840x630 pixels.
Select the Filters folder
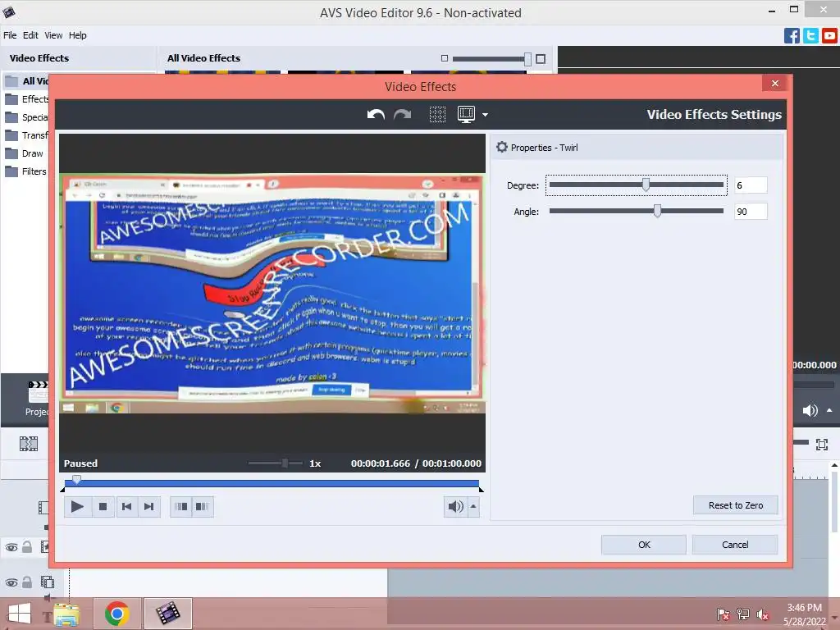pyautogui.click(x=25, y=171)
